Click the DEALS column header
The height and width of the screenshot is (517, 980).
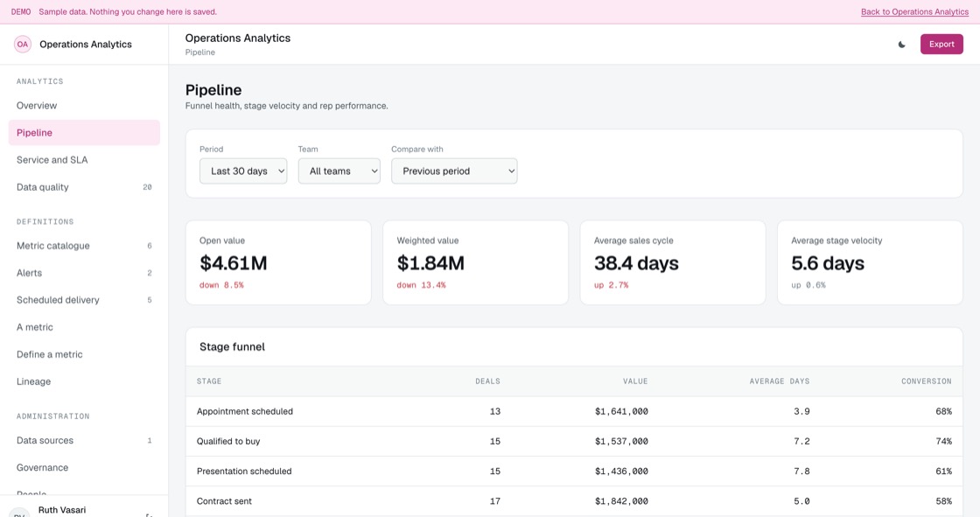(487, 381)
